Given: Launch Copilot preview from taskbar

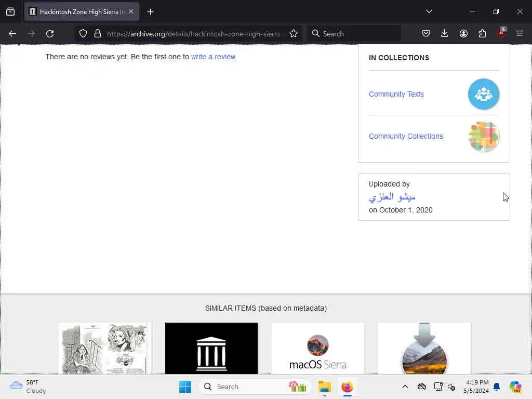Looking at the screenshot, I should pos(515,387).
